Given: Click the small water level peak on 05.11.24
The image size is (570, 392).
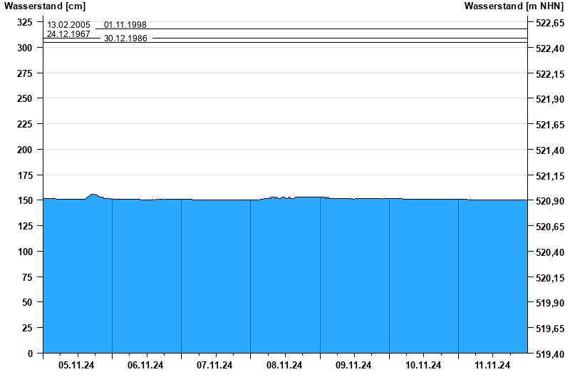Looking at the screenshot, I should [93, 195].
